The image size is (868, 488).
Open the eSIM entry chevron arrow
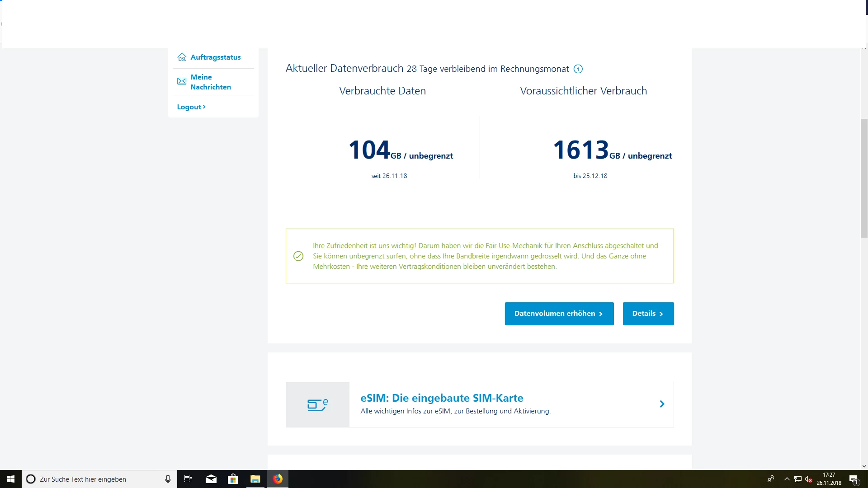pos(662,404)
